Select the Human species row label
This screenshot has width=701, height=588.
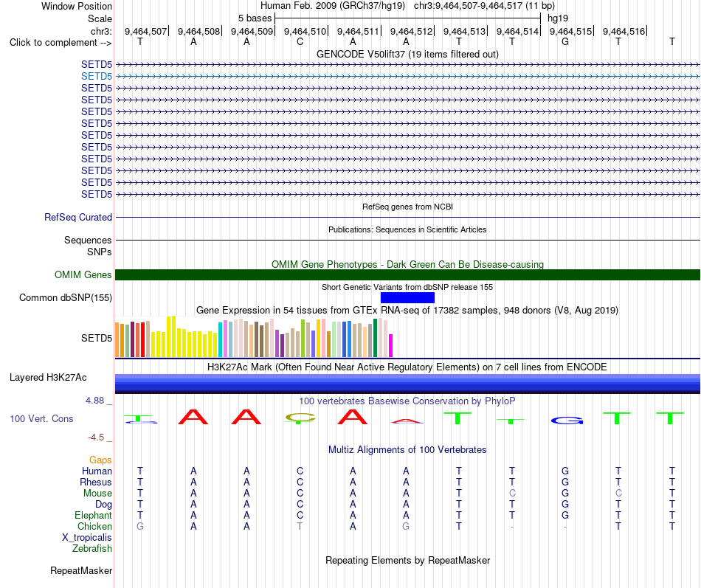click(x=97, y=471)
